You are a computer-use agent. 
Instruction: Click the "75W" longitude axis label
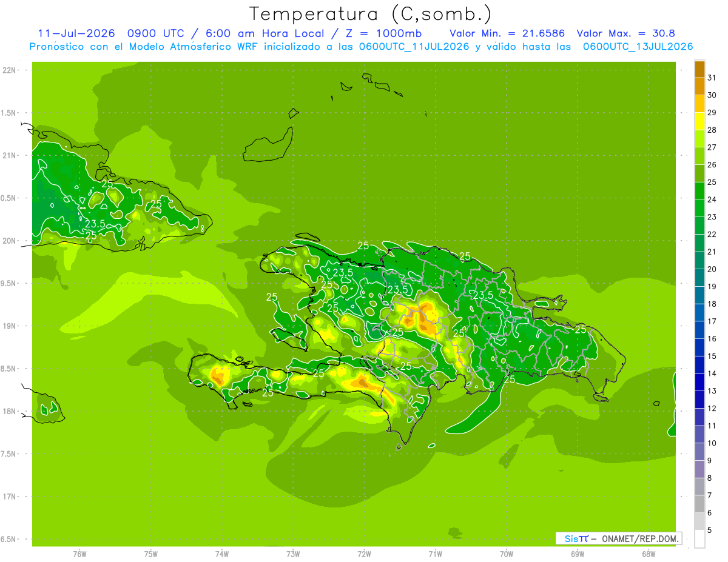[151, 554]
